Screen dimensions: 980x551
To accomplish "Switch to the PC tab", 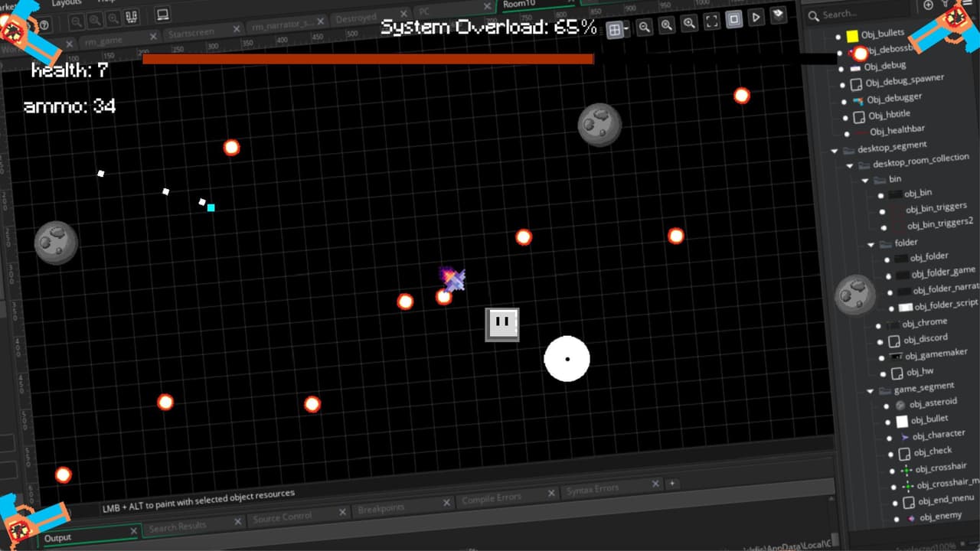I will coord(424,11).
